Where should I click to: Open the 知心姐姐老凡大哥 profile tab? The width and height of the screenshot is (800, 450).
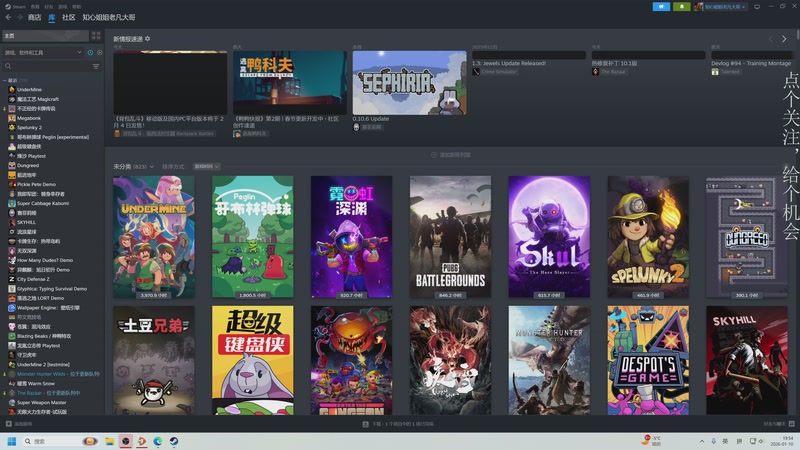pyautogui.click(x=109, y=17)
